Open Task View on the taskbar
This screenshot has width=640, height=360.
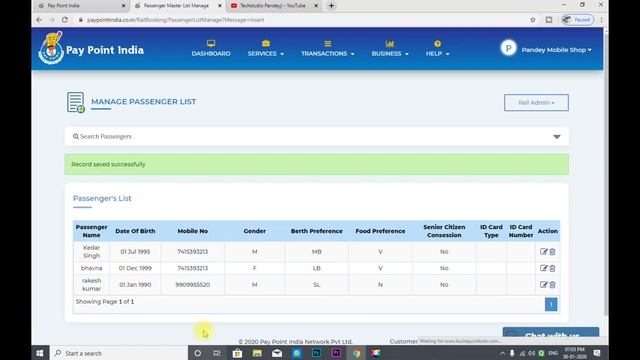tap(217, 353)
